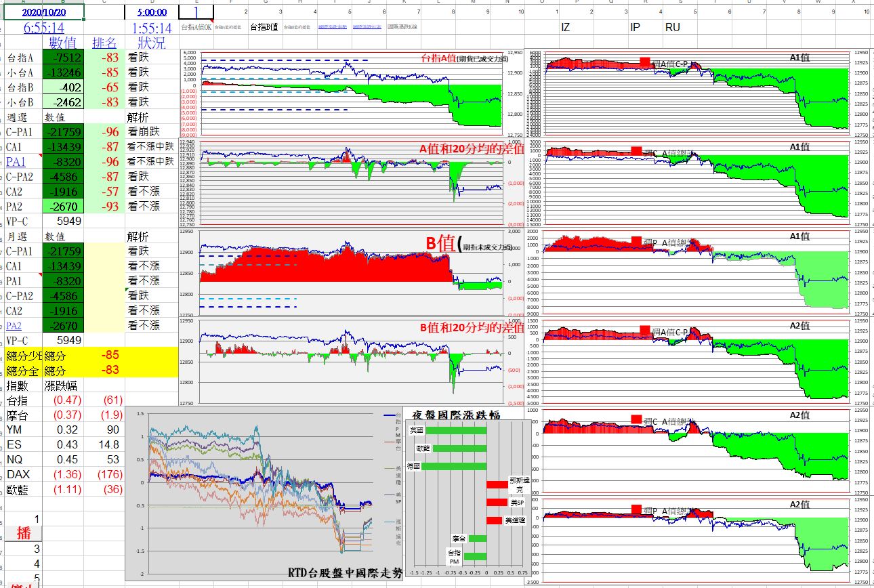Screen dimensions: 874x588
Task: Click red legend marker in bottom A2值 chart
Action: (x=636, y=509)
